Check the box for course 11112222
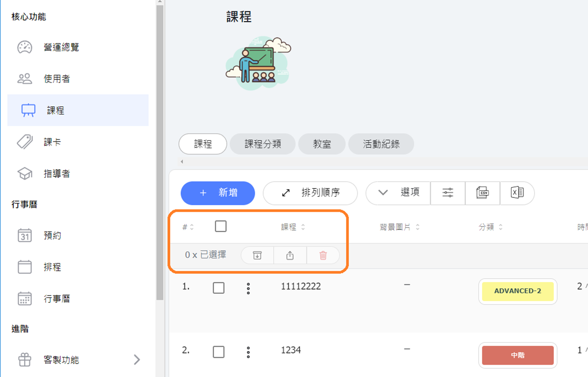Viewport: 588px width, 377px height. pyautogui.click(x=218, y=288)
